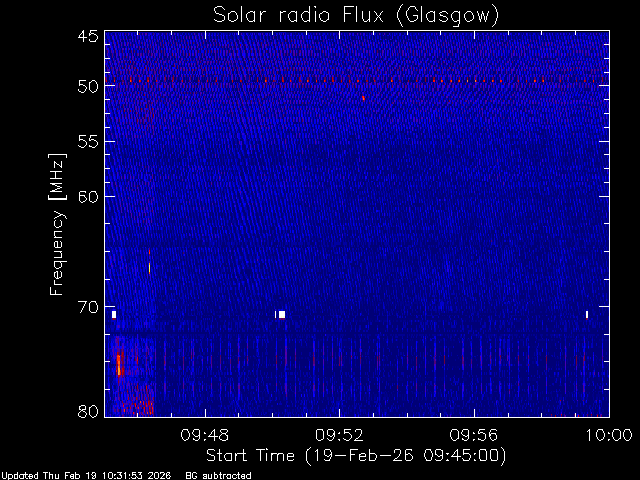Click the isolated red spot near 51 MHz

[363, 98]
